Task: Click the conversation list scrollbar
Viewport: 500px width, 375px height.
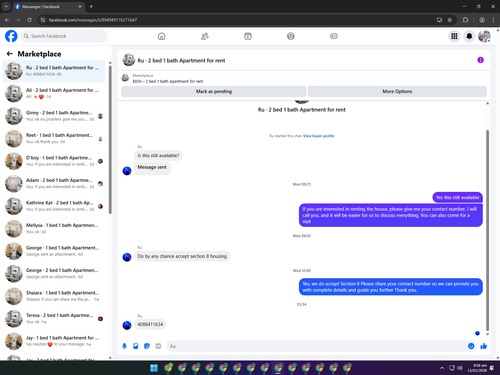Action: pyautogui.click(x=110, y=140)
